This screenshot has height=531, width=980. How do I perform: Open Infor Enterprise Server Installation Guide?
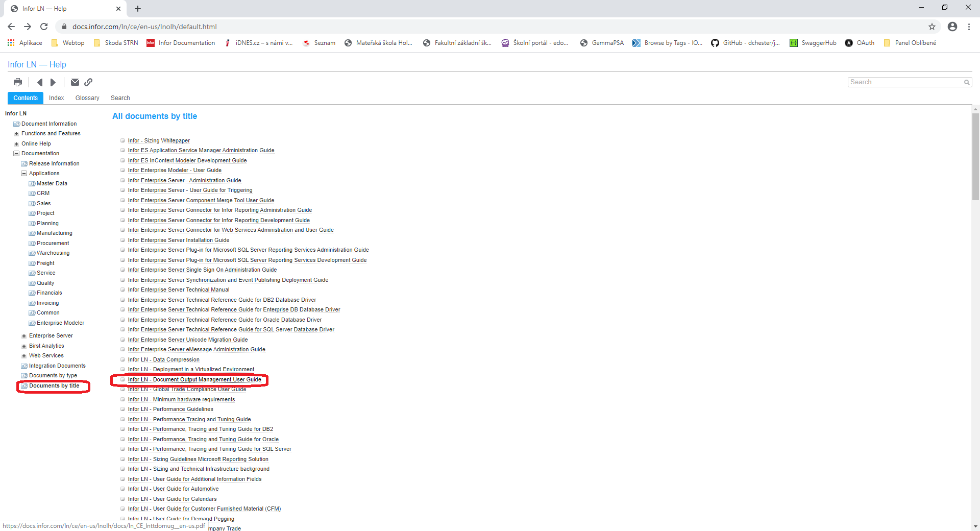[179, 240]
